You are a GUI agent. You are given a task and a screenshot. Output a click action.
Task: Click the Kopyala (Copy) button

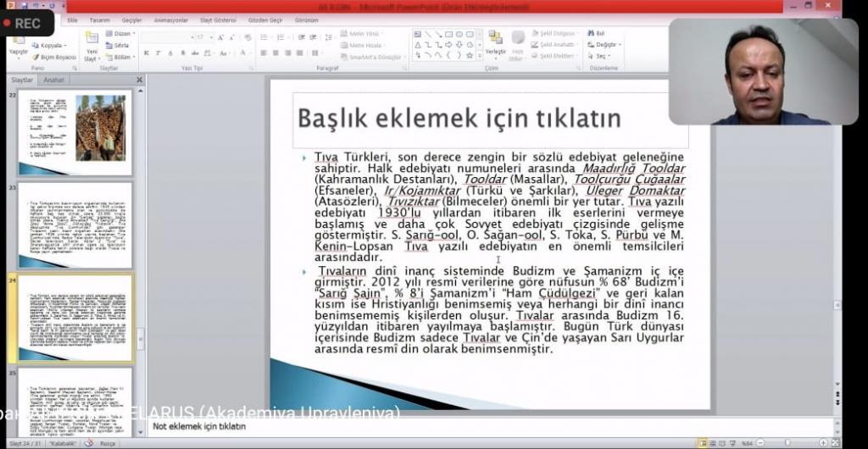[x=51, y=46]
